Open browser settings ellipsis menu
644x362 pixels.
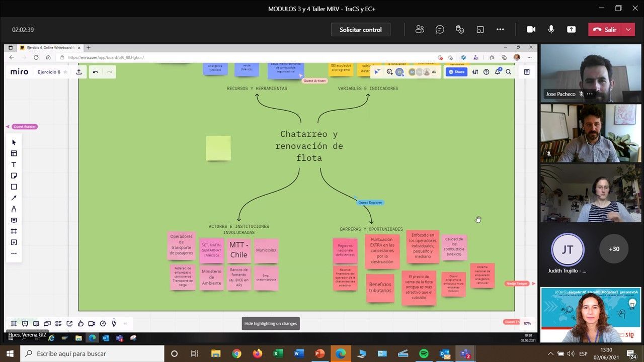529,57
